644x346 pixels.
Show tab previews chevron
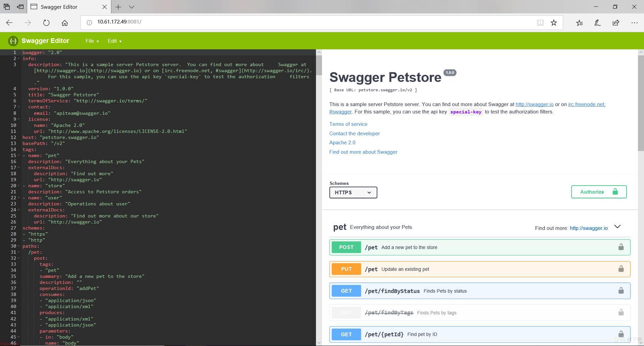point(131,7)
